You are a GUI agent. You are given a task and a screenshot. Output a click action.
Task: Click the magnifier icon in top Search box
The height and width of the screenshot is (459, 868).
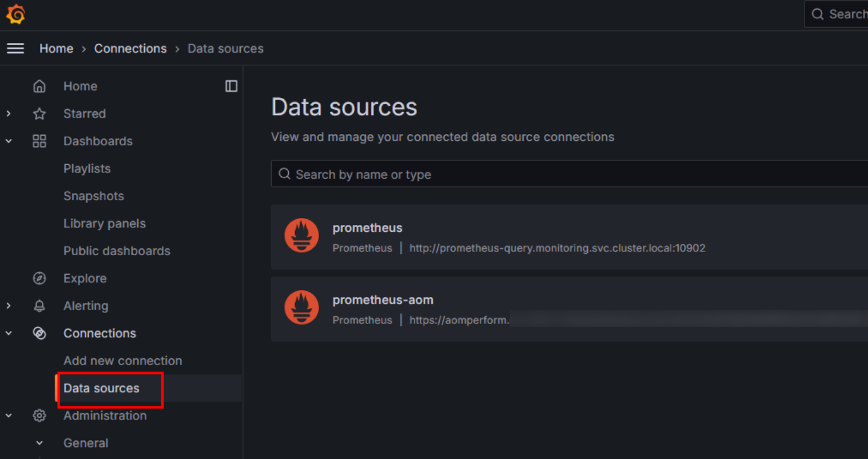tap(818, 14)
